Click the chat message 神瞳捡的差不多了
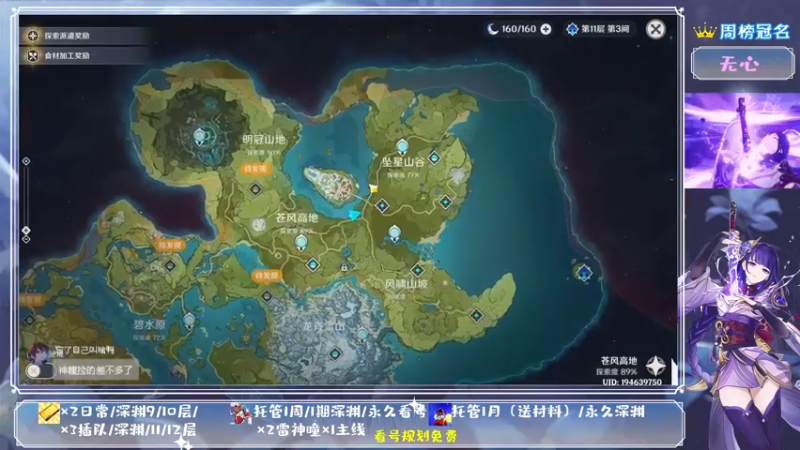 pyautogui.click(x=95, y=370)
